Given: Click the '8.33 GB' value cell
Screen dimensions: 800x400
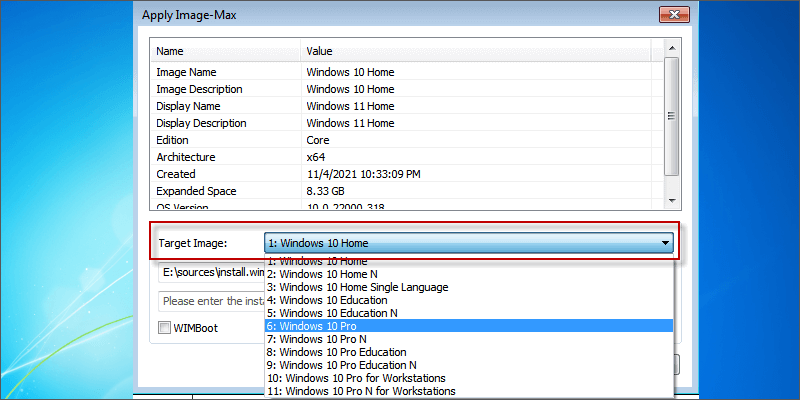Looking at the screenshot, I should 325,191.
